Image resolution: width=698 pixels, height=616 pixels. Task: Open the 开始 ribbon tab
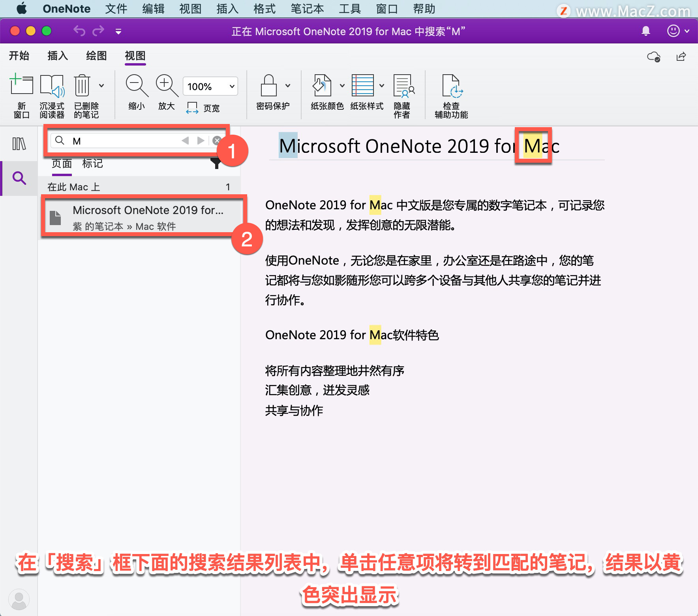pos(19,56)
